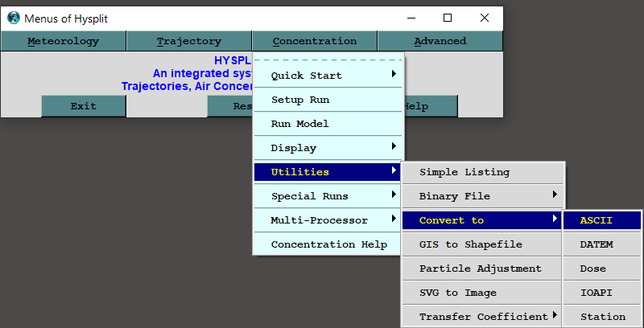This screenshot has width=644, height=328.
Task: Click the tear-off dashed line of Concentration menu
Action: [328, 59]
